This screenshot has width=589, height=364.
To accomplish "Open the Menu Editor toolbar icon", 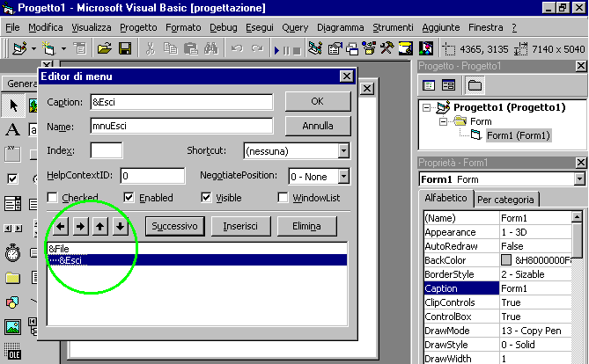I will pos(79,48).
